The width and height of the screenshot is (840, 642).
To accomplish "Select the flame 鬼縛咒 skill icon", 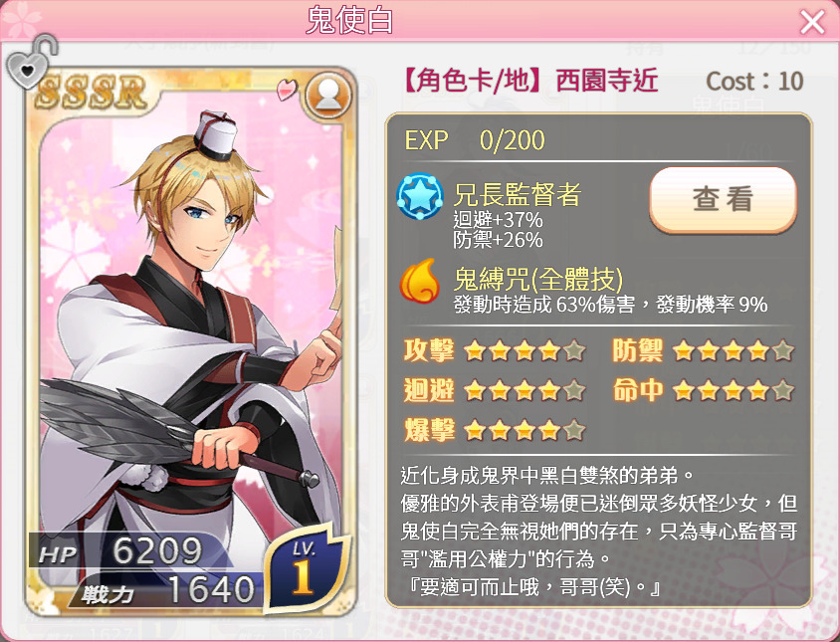I will [x=419, y=281].
